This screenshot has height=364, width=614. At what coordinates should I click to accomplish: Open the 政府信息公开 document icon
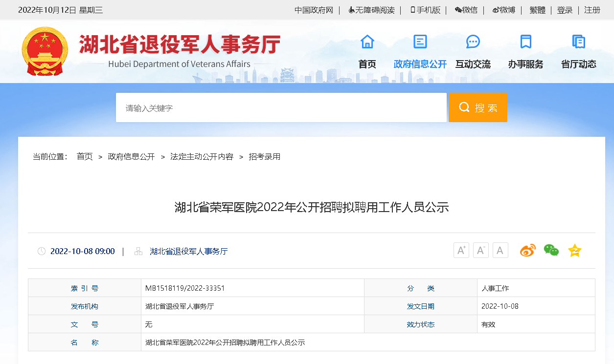point(420,42)
